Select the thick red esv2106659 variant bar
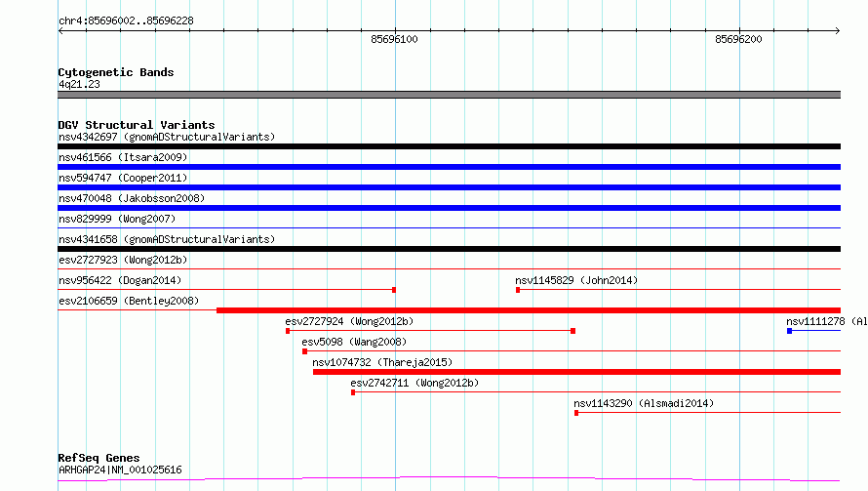 [x=529, y=310]
